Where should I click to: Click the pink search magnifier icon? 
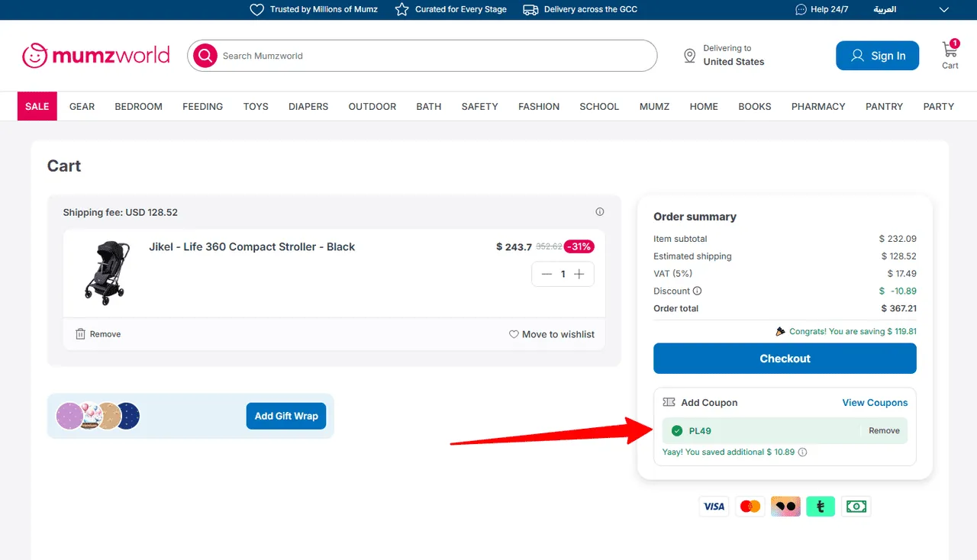coord(205,56)
